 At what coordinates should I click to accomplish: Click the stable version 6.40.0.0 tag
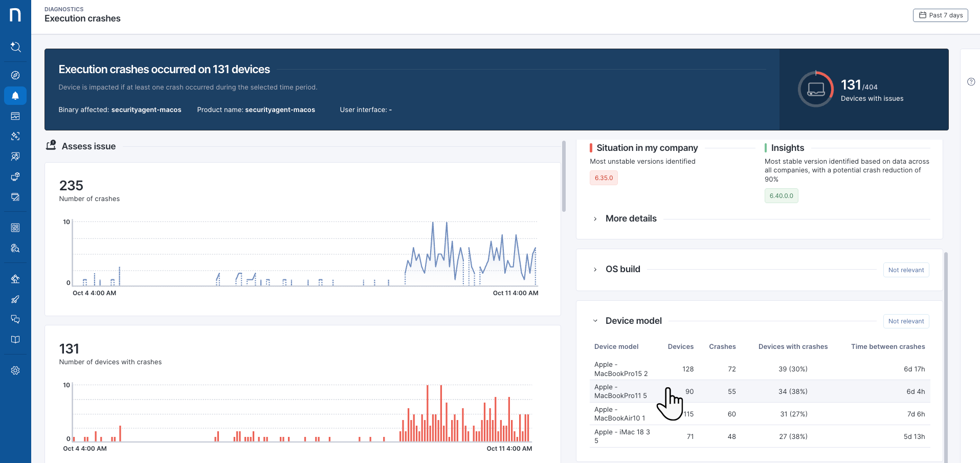click(781, 196)
